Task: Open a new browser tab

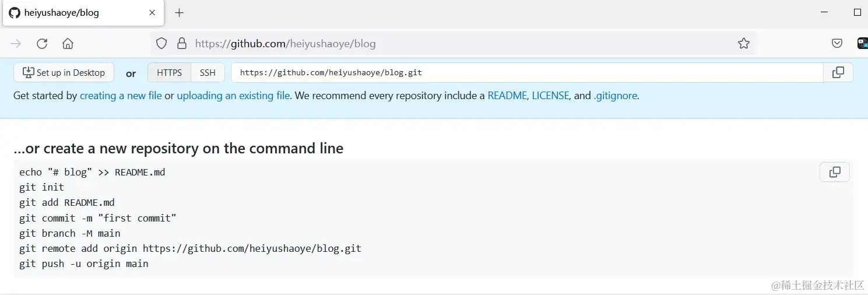Action: tap(179, 13)
